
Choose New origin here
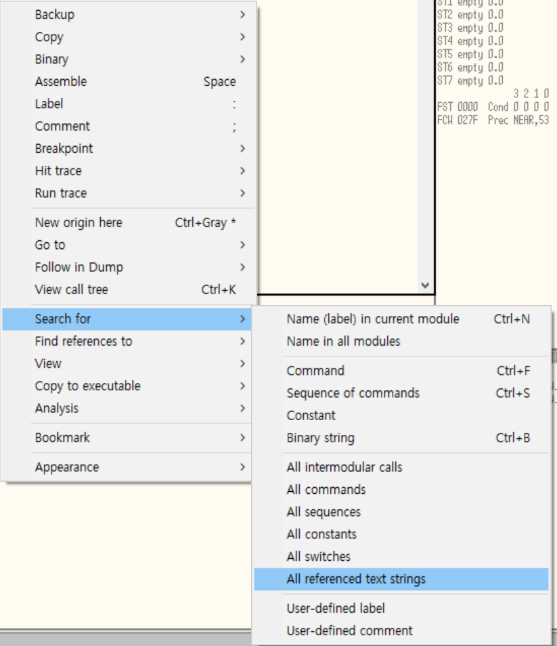[x=127, y=222]
